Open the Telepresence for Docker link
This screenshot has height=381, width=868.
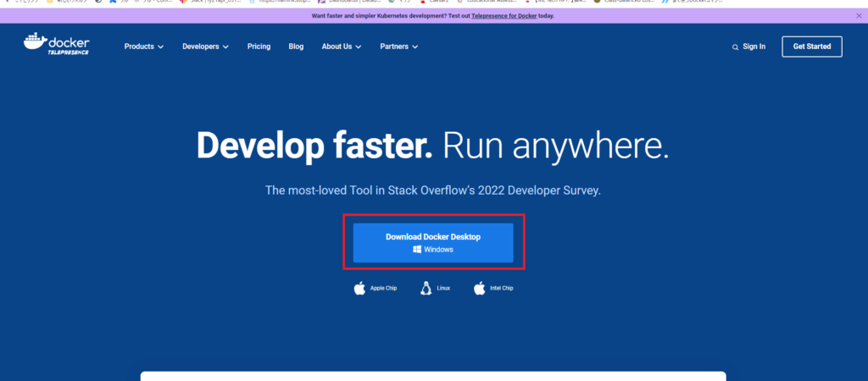coord(504,16)
